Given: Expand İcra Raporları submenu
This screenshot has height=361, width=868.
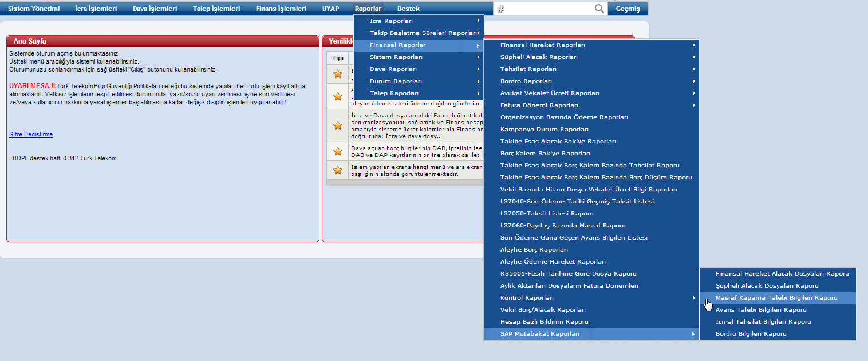Looking at the screenshot, I should [x=419, y=21].
